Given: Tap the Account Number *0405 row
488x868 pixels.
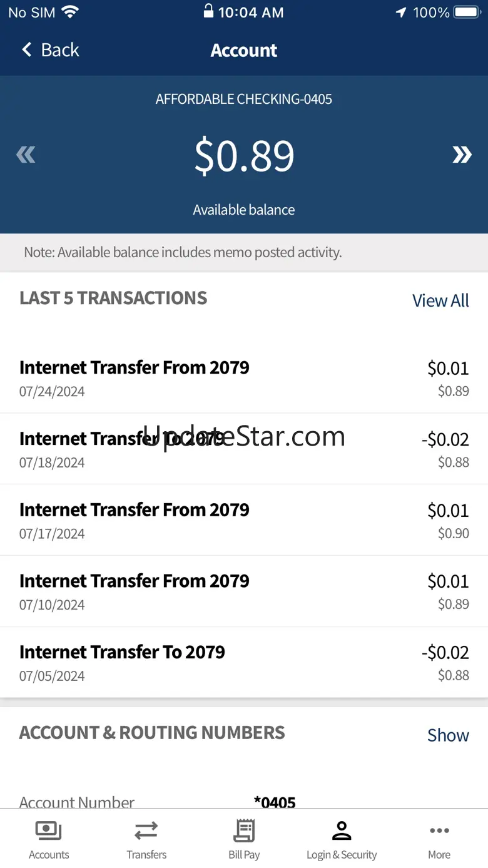Looking at the screenshot, I should tap(244, 801).
